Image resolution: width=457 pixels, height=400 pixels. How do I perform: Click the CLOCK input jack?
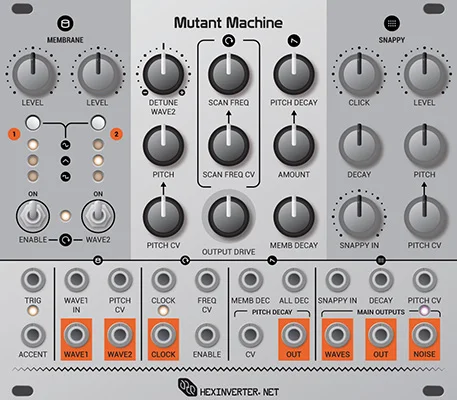coord(163,280)
